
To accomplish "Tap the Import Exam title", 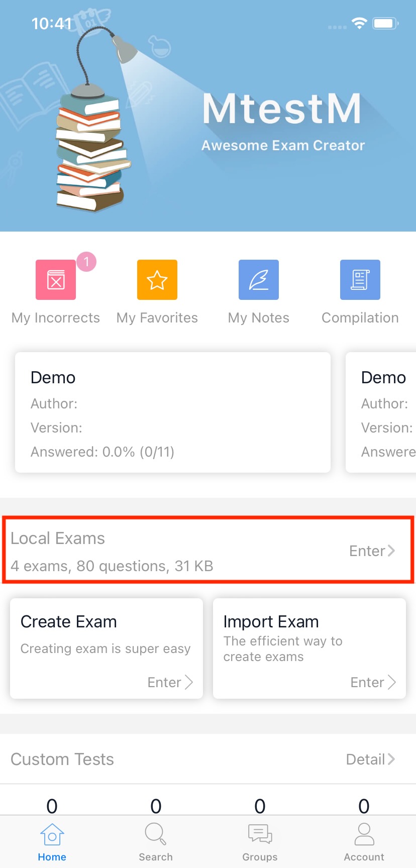I will point(271,622).
